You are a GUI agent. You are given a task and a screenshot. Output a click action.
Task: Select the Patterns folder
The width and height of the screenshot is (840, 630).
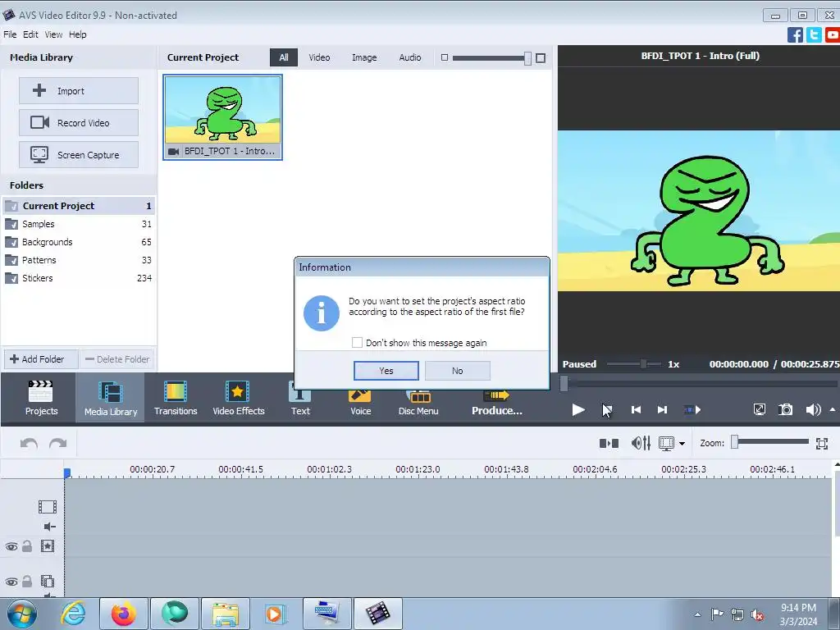[x=79, y=260]
